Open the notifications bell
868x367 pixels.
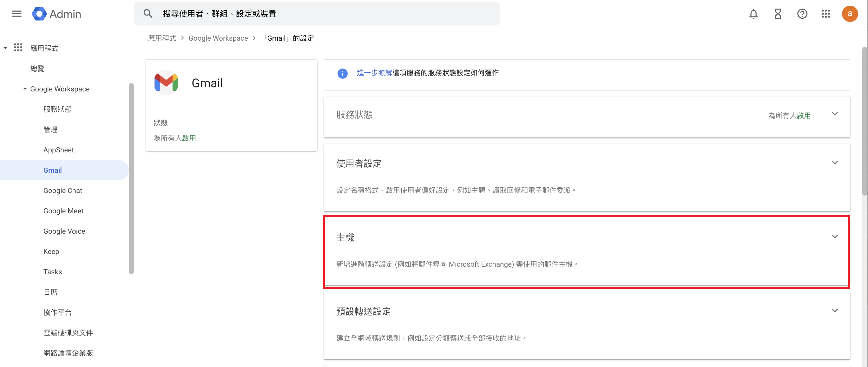point(753,14)
